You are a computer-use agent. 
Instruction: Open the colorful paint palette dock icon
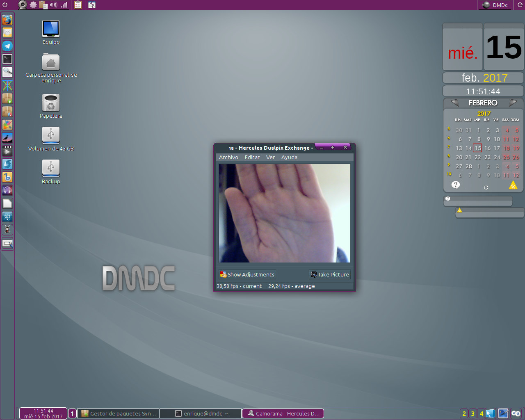click(7, 124)
